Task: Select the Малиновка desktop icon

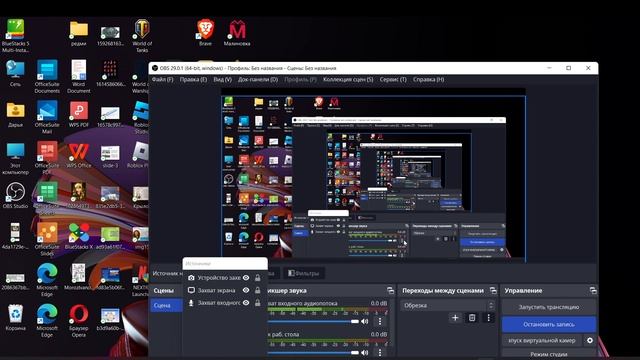Action: (x=237, y=33)
